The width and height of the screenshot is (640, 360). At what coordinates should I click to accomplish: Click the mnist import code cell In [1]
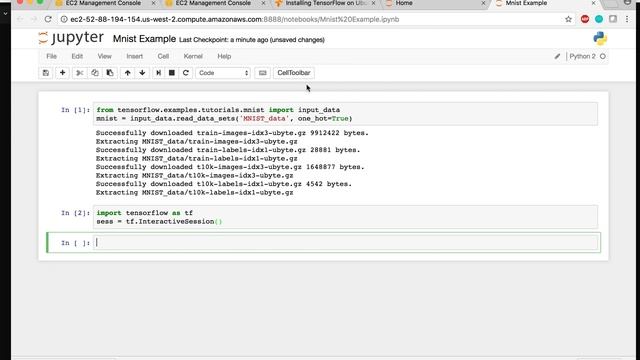345,114
